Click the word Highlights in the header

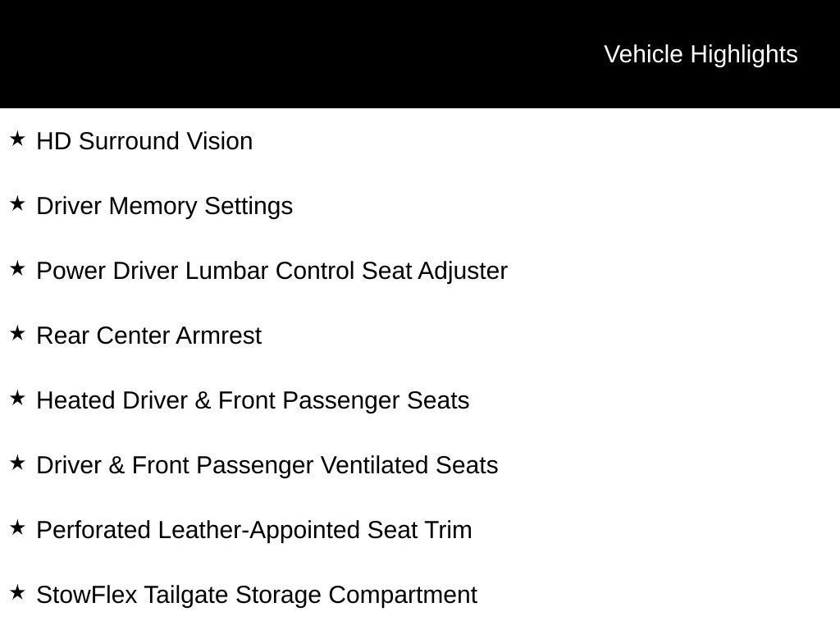coord(744,55)
